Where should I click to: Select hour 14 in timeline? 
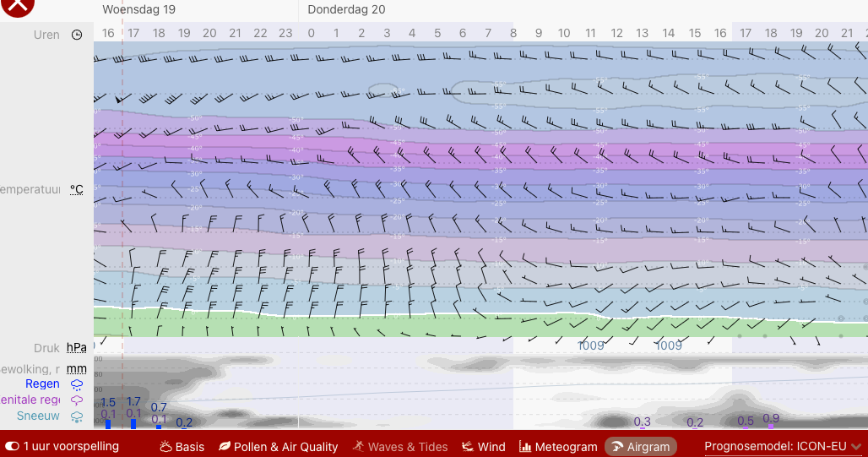click(668, 33)
